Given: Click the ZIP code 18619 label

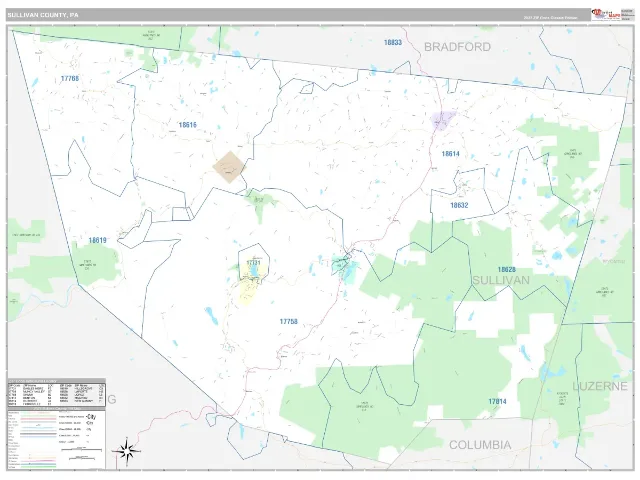Looking at the screenshot, I should (x=98, y=240).
